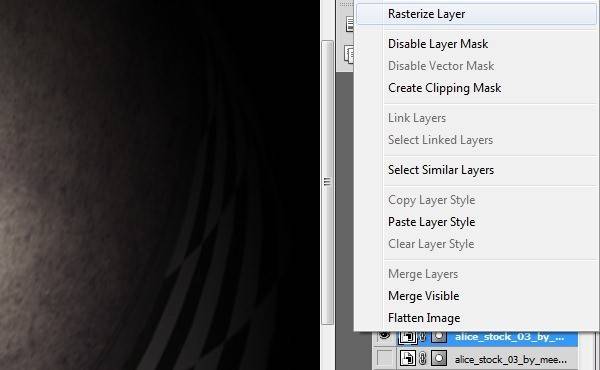Select layer mask thumbnail of highlighted layer
600x370 pixels.
[439, 337]
